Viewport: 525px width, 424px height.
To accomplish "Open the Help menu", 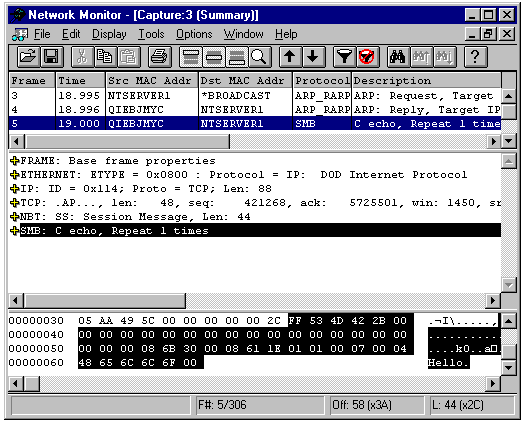I will tap(286, 34).
